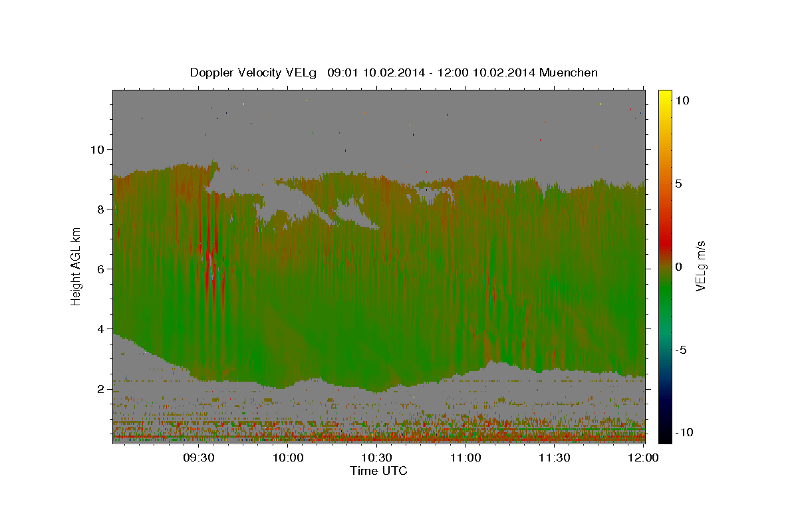Click the colorbar value 10 label
This screenshot has width=798, height=532.
682,100
